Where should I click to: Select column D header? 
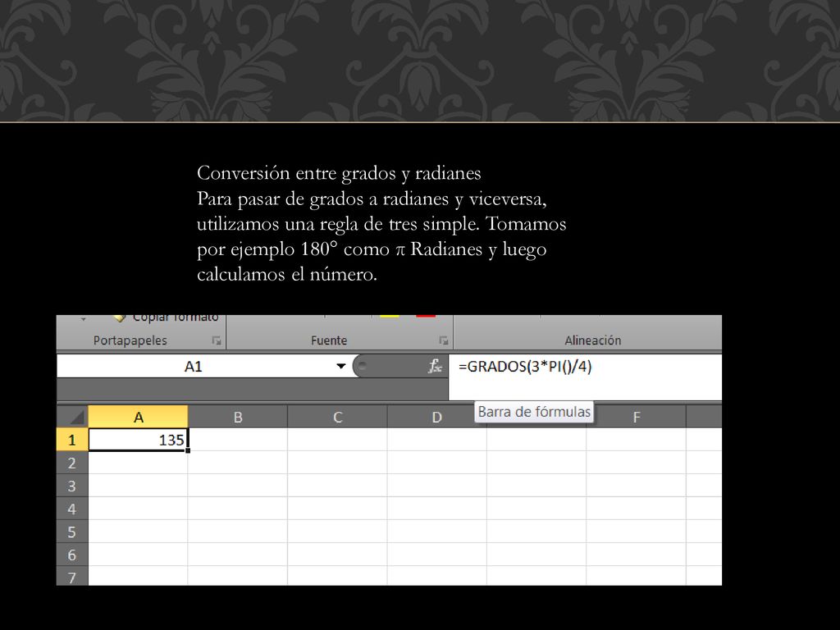click(x=436, y=417)
